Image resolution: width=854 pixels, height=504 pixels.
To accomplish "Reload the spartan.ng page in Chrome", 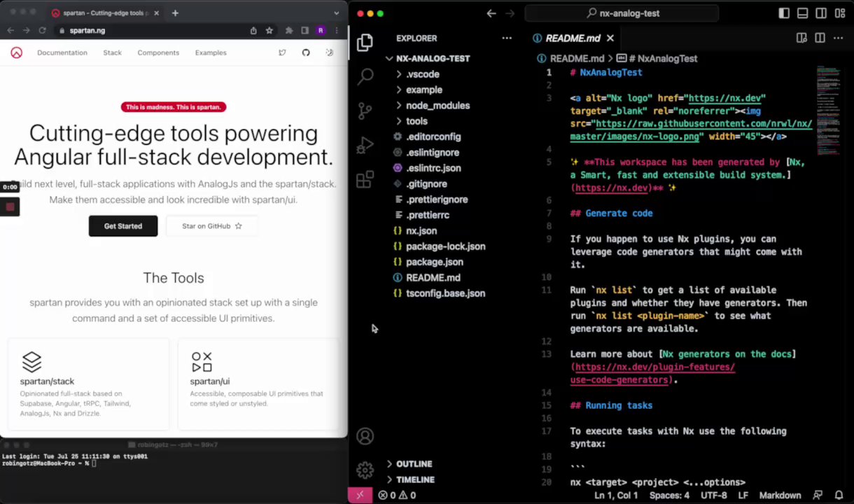I will (x=42, y=30).
